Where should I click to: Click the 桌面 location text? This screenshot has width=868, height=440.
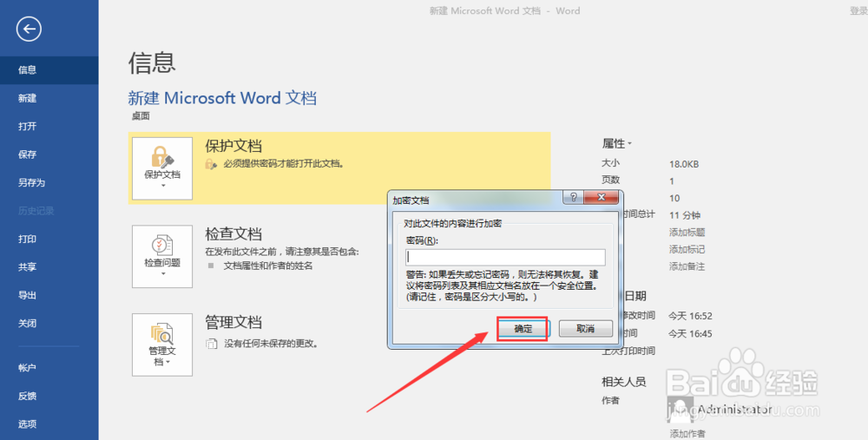[x=141, y=116]
